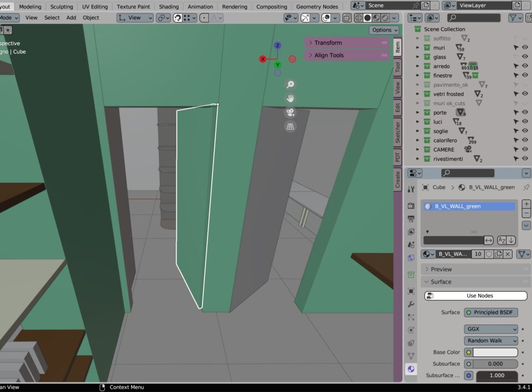Unlink material with the X button
This screenshot has height=392, width=532.
509,254
